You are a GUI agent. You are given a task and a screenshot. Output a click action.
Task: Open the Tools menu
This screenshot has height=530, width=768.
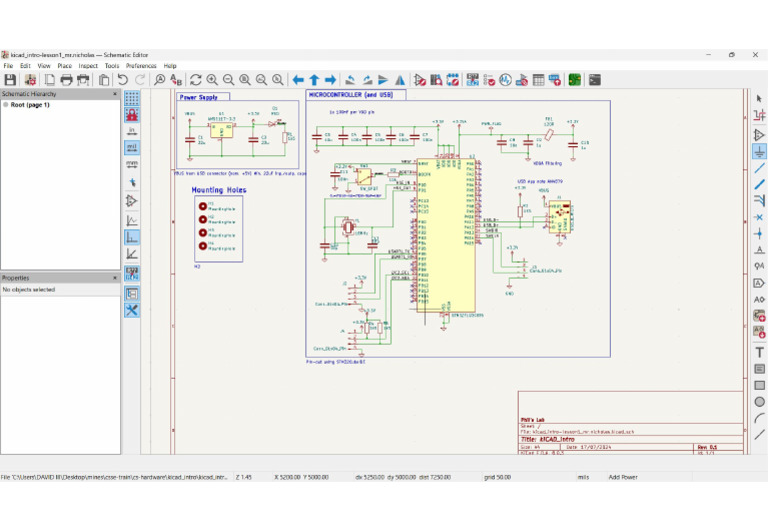[x=112, y=66]
